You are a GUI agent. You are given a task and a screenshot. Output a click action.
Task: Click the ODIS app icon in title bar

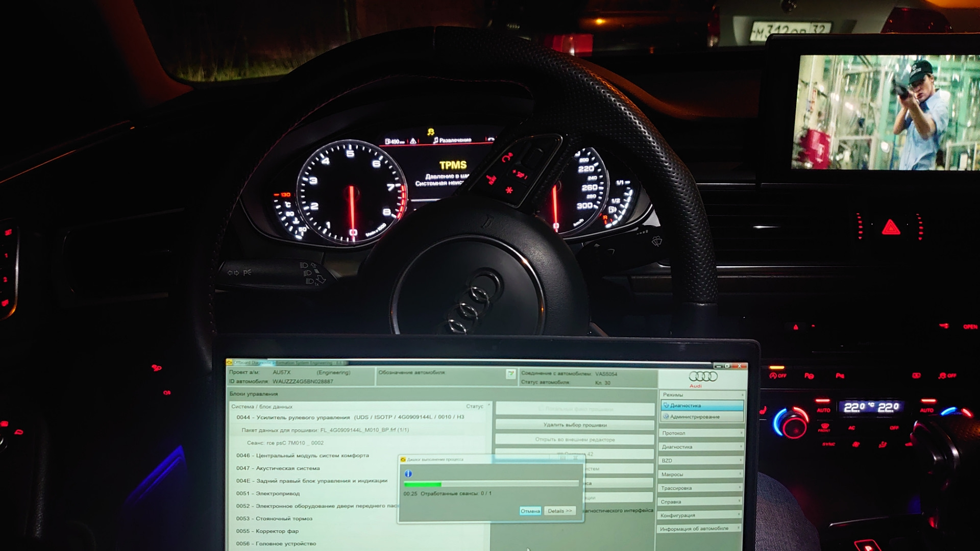pos(230,362)
